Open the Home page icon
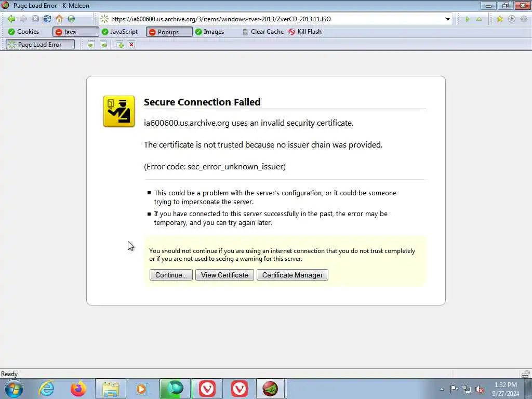532x399 pixels. click(x=59, y=19)
